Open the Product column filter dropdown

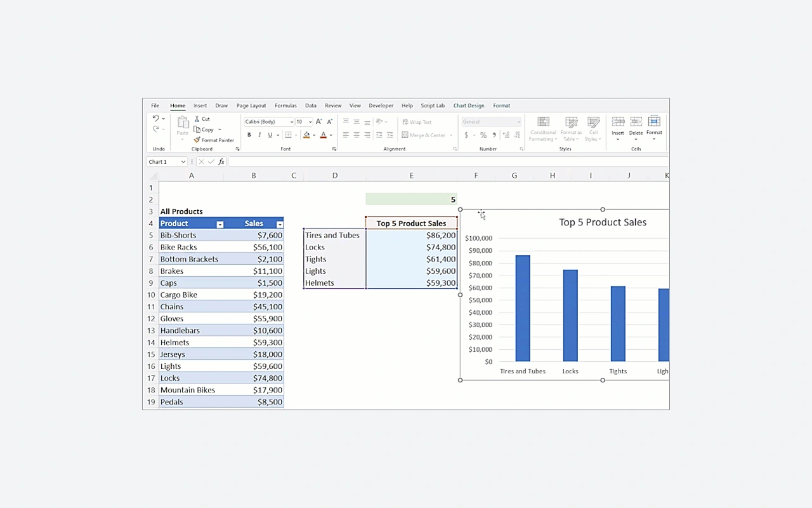pyautogui.click(x=220, y=224)
